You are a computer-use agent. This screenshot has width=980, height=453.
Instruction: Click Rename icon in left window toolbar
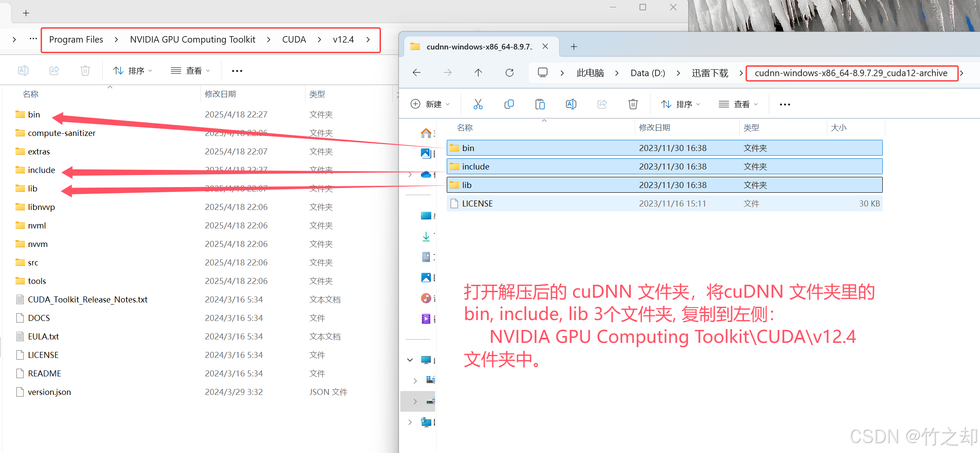[23, 71]
